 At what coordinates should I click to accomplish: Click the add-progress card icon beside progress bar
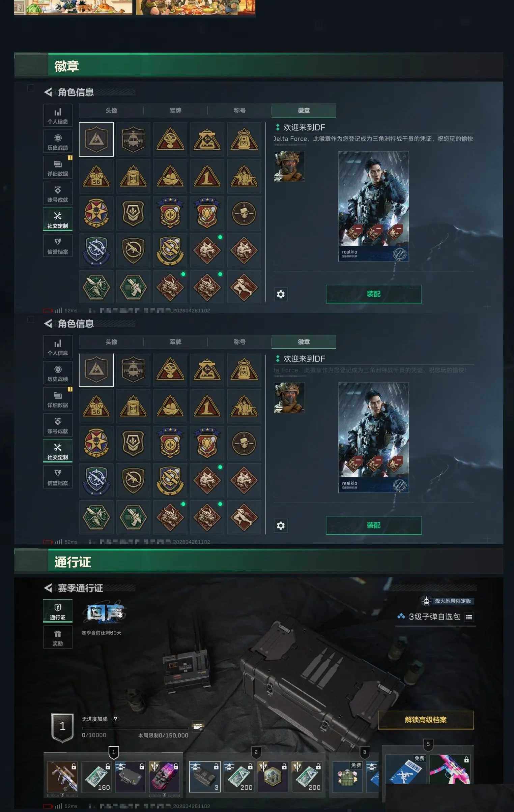[198, 726]
